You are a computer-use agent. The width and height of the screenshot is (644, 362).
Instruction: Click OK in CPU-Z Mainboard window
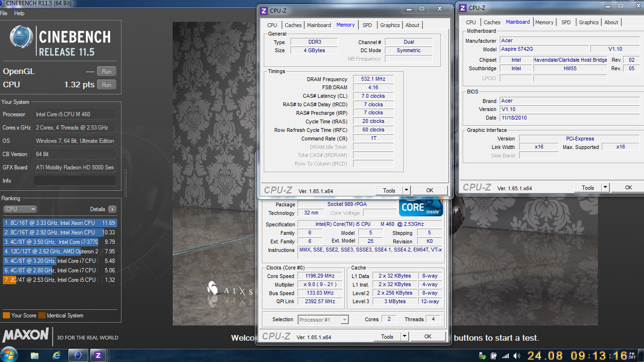click(x=628, y=187)
